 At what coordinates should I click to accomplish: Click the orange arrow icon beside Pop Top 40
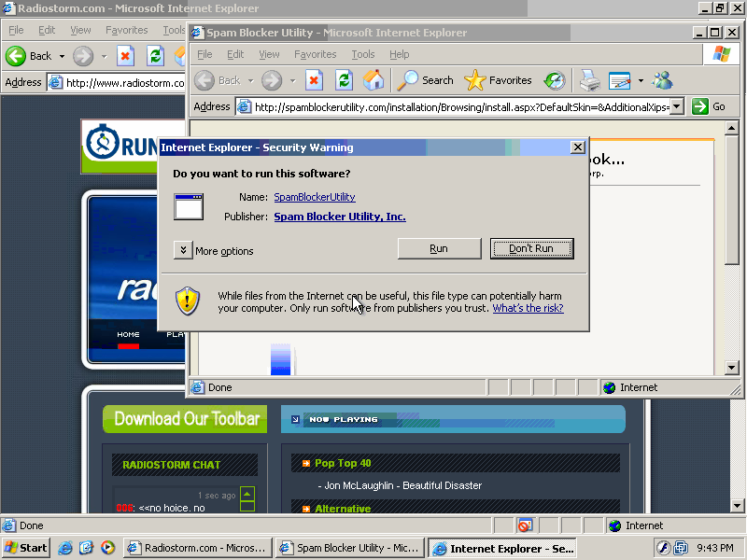pos(306,463)
